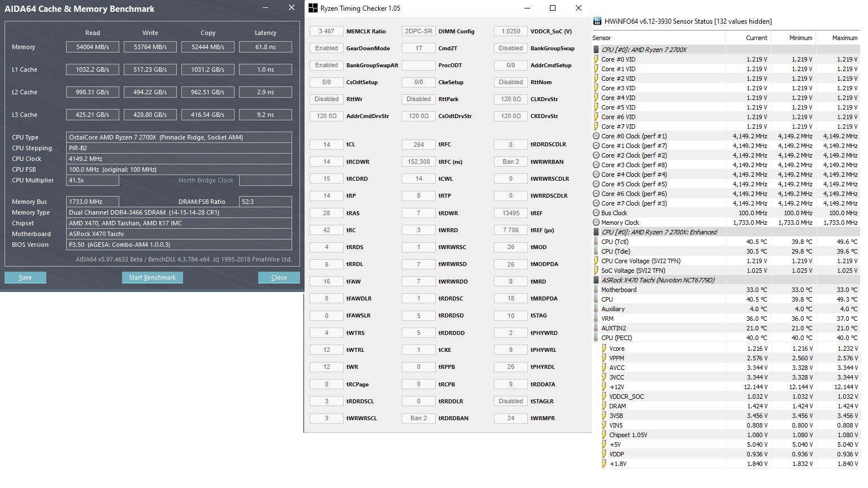Click the chip icon of the ASRock X470 Taichi sensor group

coord(596,280)
